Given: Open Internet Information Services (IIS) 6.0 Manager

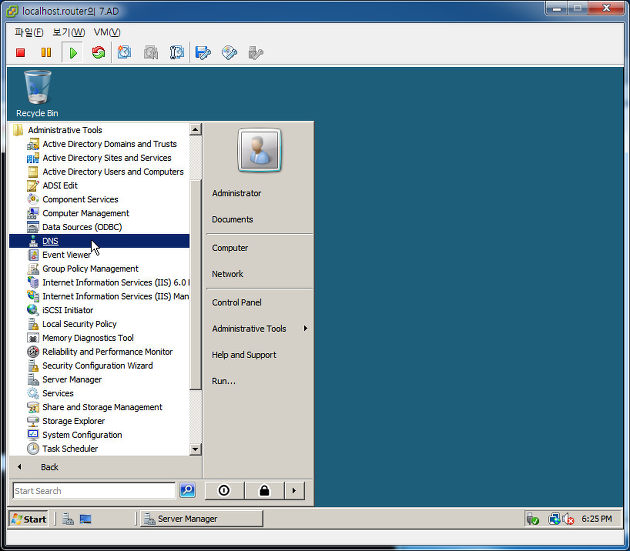Looking at the screenshot, I should pyautogui.click(x=99, y=283).
